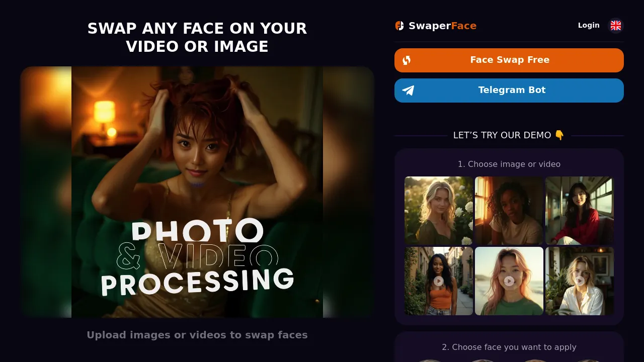Click the pointing-down emoji beside the demo heading
Image resolution: width=644 pixels, height=362 pixels.
tap(560, 135)
